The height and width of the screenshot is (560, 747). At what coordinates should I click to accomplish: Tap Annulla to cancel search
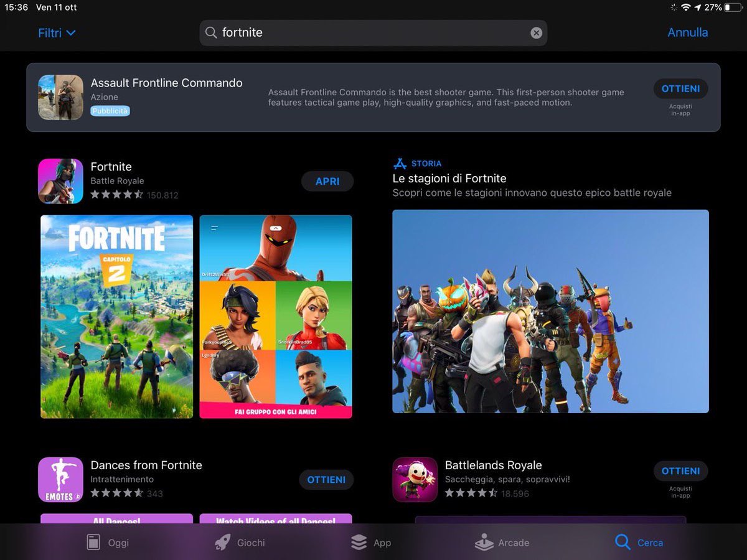[687, 33]
